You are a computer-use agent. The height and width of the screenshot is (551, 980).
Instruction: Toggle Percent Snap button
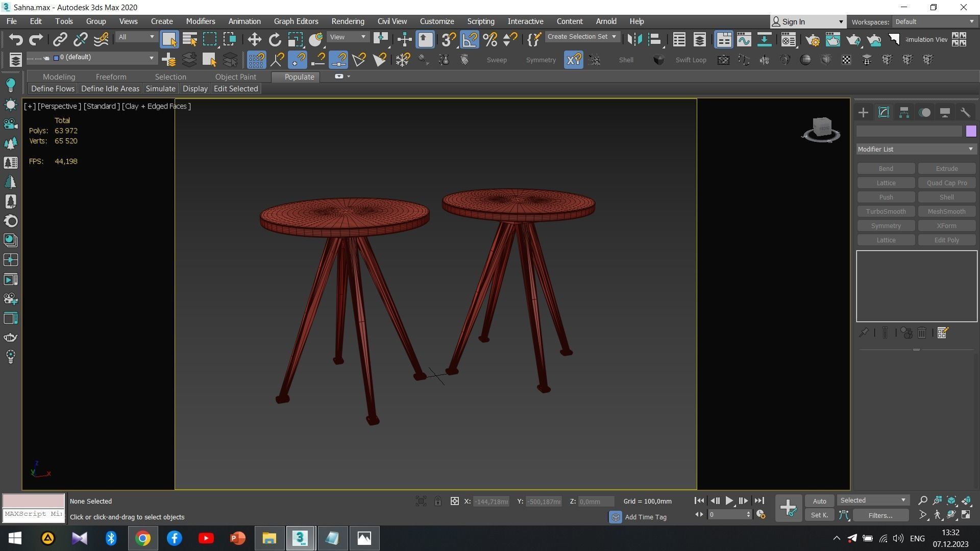pos(490,39)
